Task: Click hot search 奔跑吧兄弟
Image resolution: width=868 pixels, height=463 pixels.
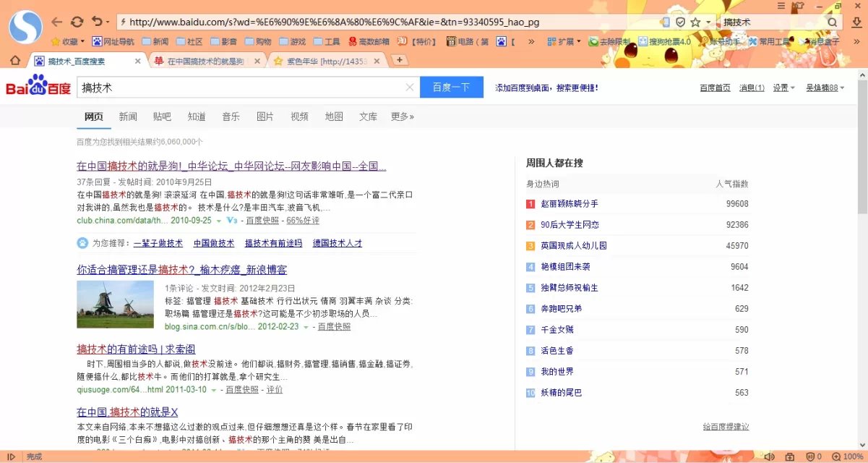Action: 562,309
